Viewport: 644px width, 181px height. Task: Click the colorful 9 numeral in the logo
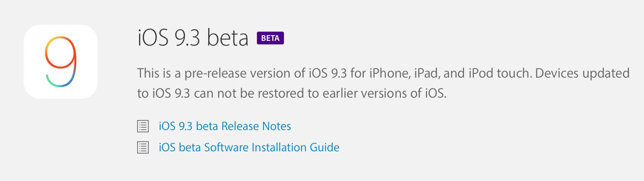tap(61, 61)
